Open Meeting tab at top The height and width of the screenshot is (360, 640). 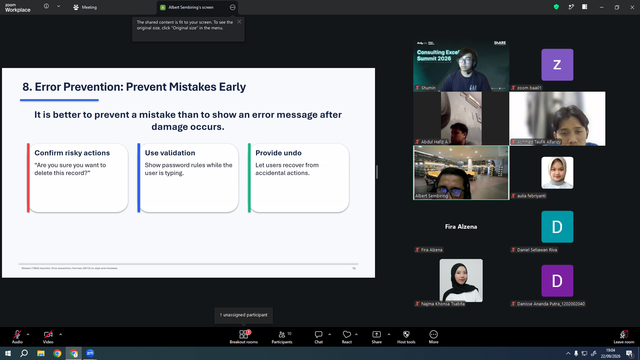coord(85,7)
